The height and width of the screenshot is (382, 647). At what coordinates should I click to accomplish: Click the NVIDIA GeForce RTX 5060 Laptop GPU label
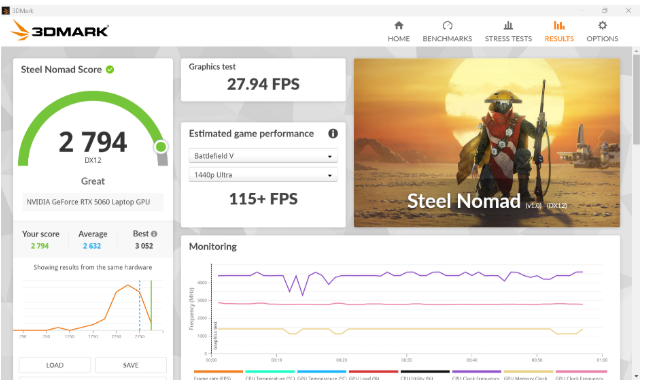tap(88, 202)
